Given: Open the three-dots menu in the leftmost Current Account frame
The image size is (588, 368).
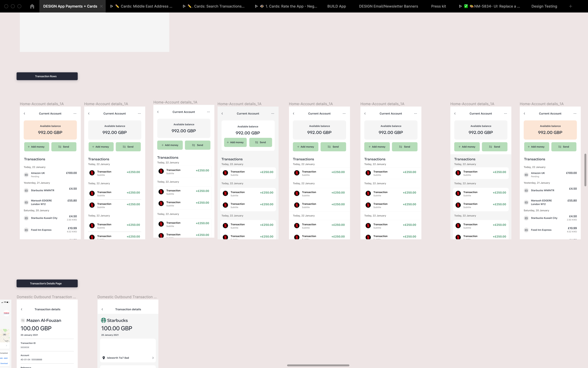Looking at the screenshot, I should (x=75, y=113).
